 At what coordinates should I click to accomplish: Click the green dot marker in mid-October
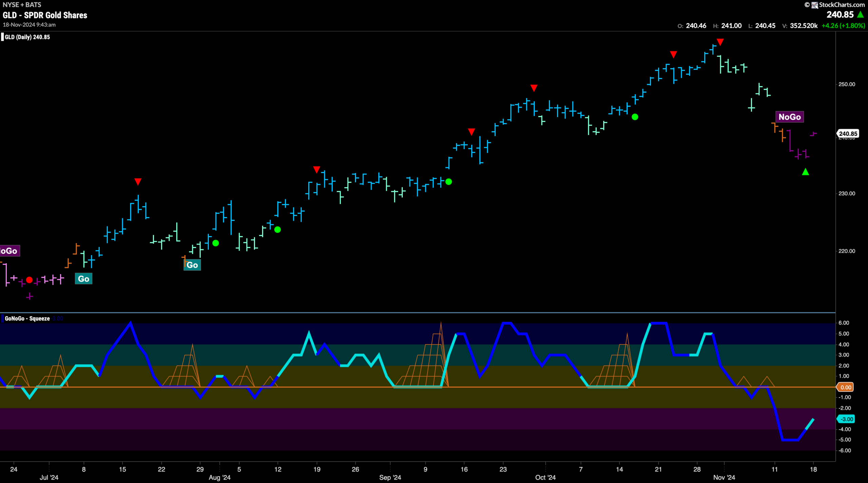(635, 117)
